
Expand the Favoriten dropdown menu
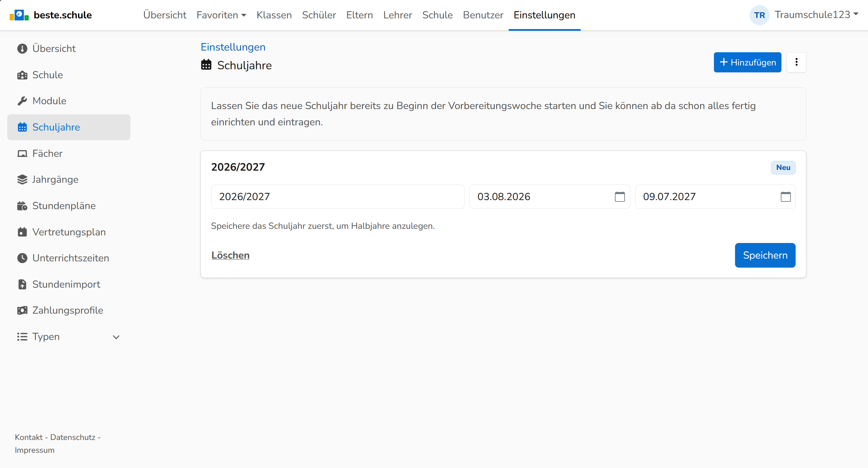(221, 15)
